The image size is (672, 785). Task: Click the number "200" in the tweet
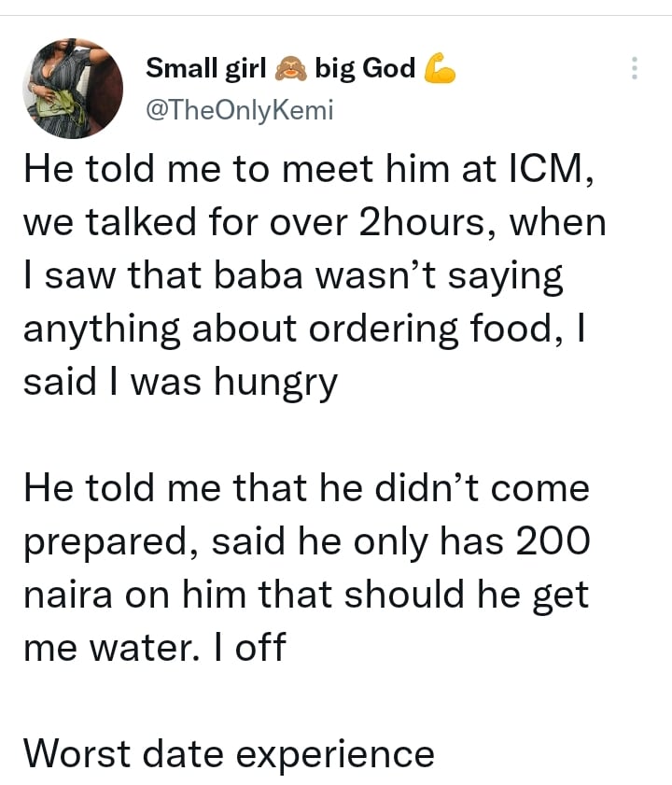click(553, 541)
